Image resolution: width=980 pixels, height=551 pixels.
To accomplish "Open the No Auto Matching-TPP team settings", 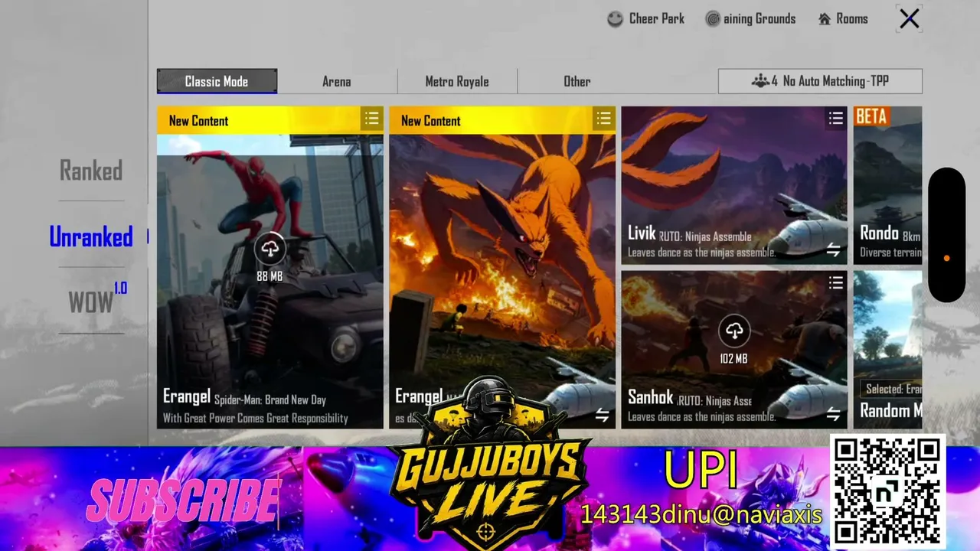I will (820, 81).
